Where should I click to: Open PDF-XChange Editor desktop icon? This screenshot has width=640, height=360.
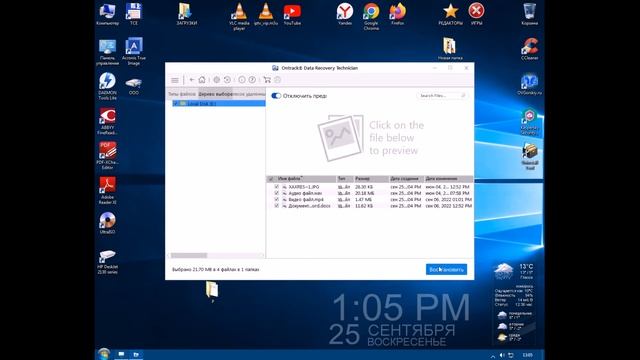[x=107, y=156]
